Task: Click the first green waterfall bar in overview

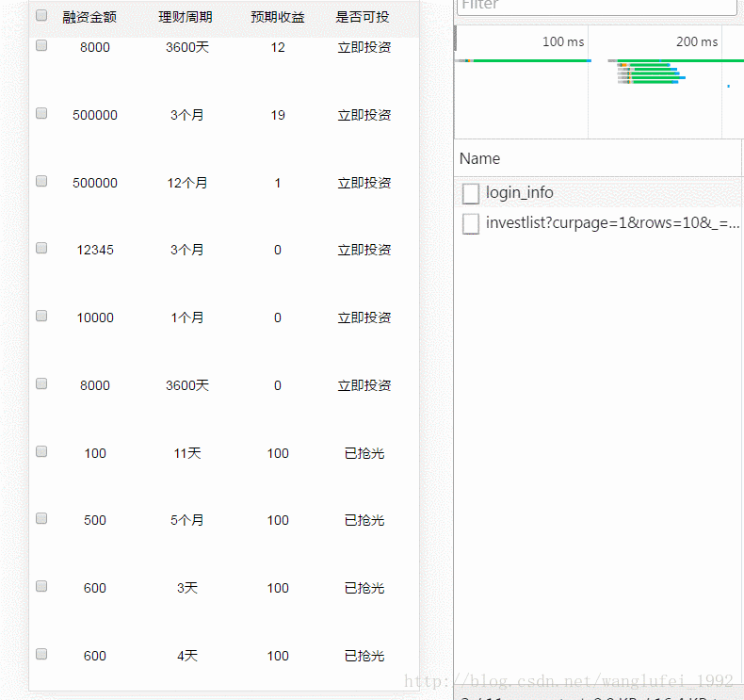Action: 531,60
